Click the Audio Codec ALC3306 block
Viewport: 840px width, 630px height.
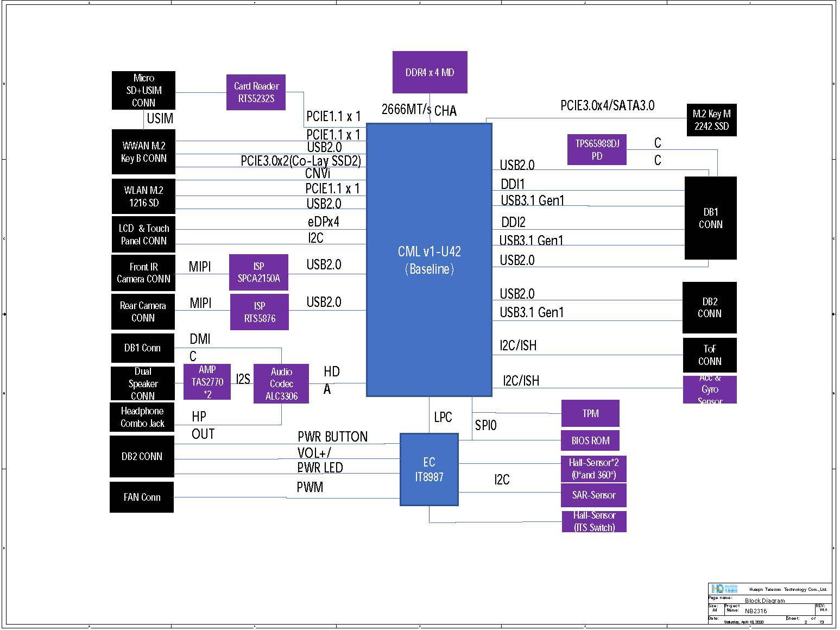[281, 383]
